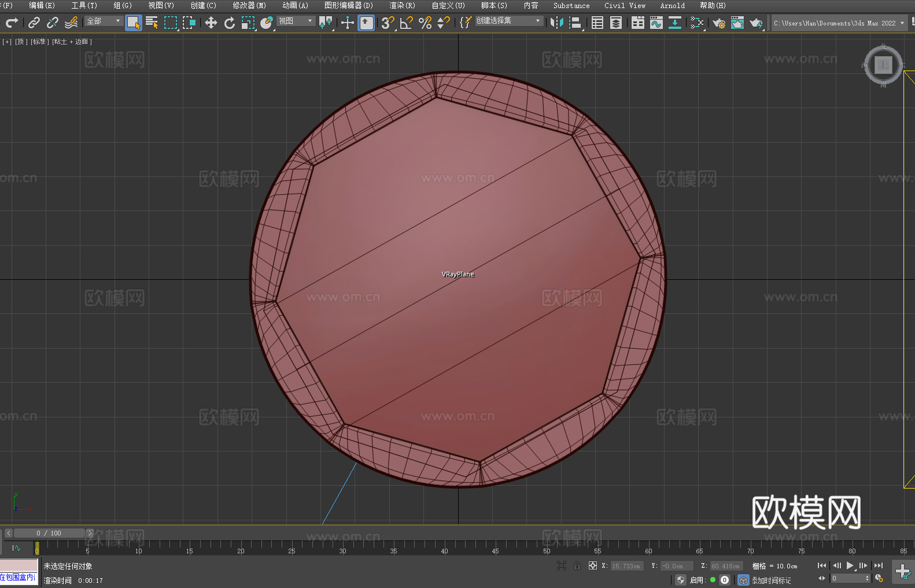Open the Arnold menu
Viewport: 915px width, 588px height.
point(673,5)
